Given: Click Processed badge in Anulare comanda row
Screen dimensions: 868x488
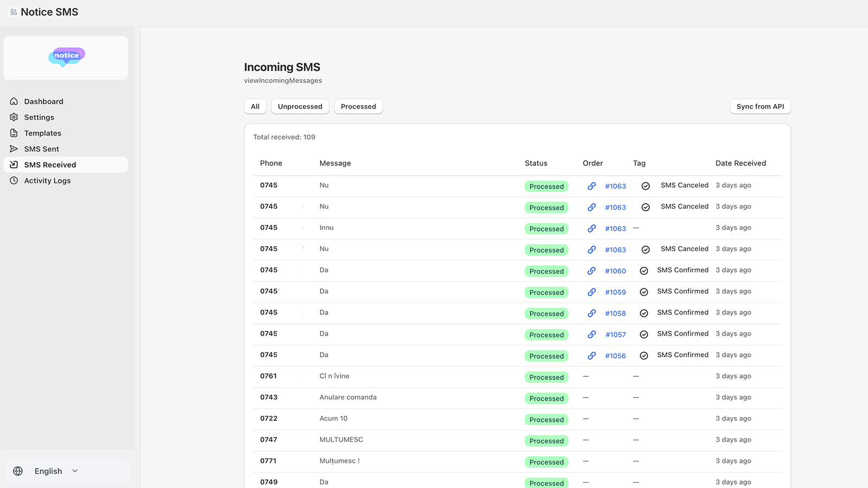Looking at the screenshot, I should point(546,399).
